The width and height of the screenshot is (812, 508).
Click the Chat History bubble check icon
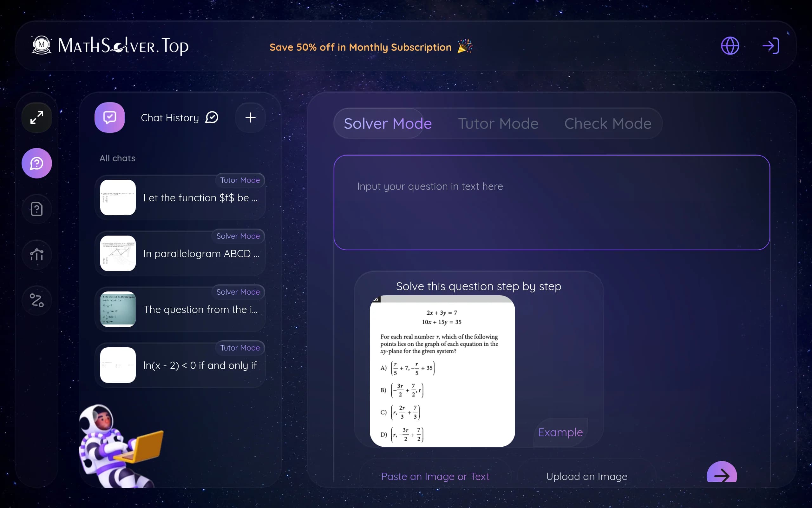212,117
